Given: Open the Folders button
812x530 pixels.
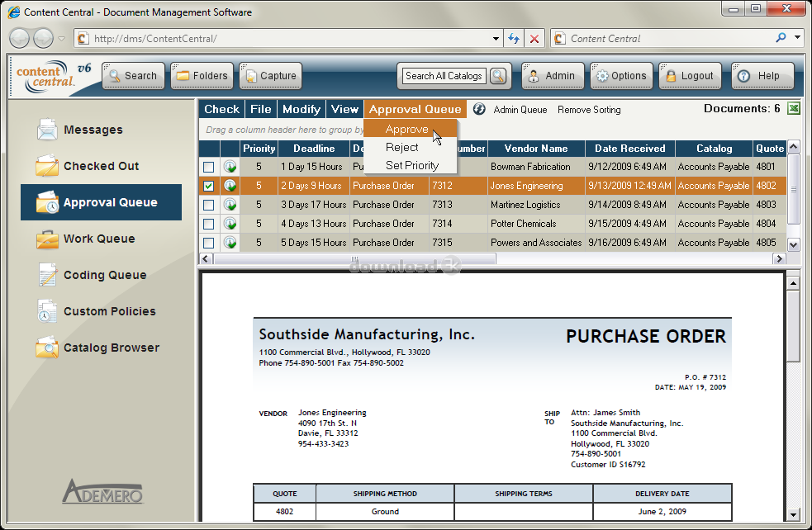Looking at the screenshot, I should (x=202, y=76).
